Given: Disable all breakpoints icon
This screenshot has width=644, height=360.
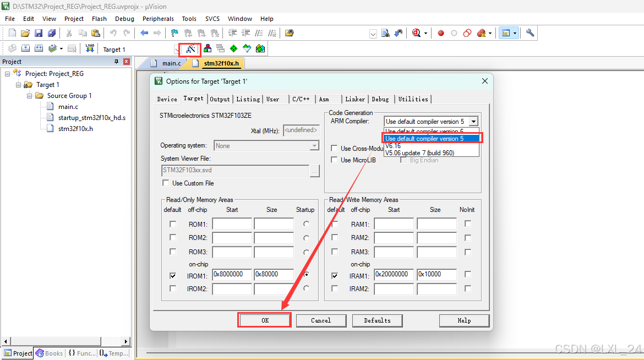Looking at the screenshot, I should (467, 33).
